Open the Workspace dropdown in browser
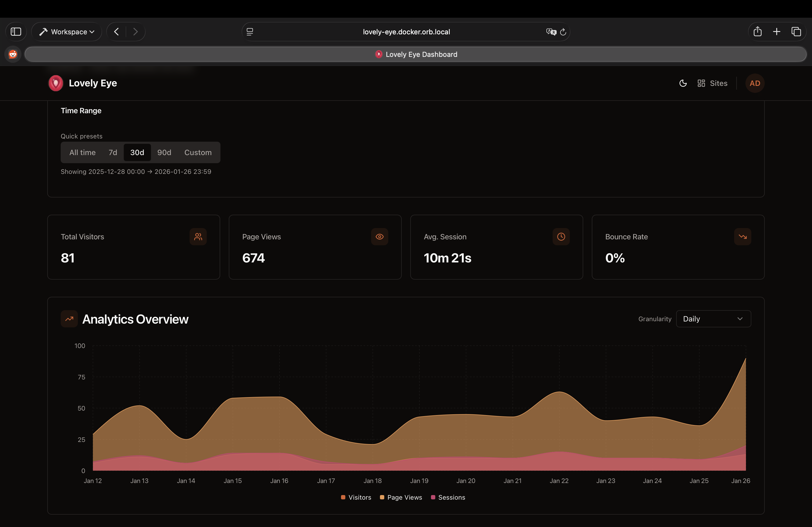812x527 pixels. coord(67,32)
